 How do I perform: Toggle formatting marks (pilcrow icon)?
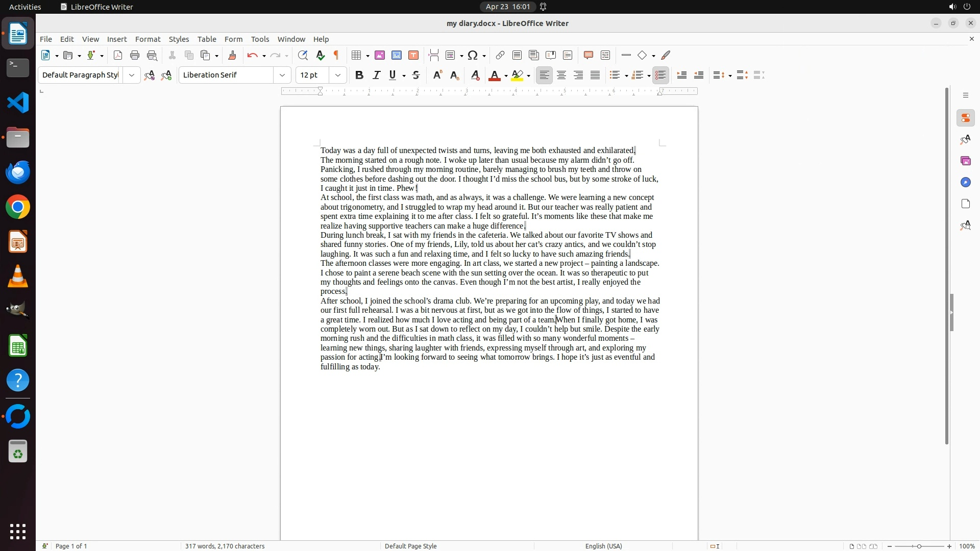pyautogui.click(x=336, y=55)
